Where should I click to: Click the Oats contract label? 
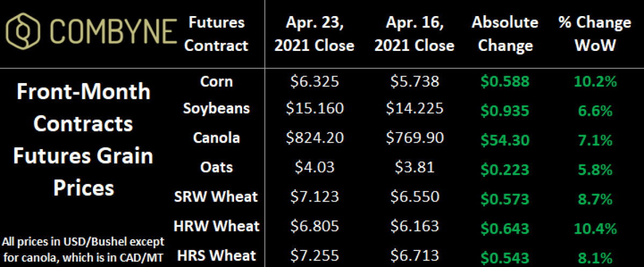[217, 167]
